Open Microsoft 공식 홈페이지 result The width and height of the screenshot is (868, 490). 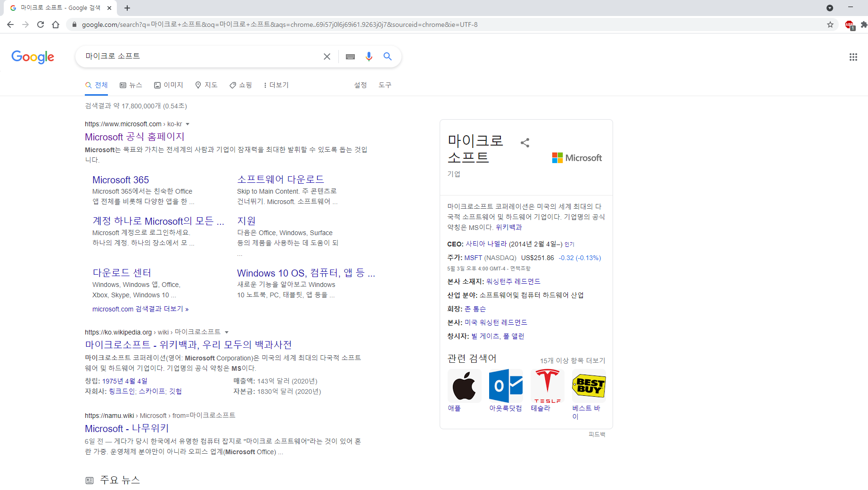[135, 137]
